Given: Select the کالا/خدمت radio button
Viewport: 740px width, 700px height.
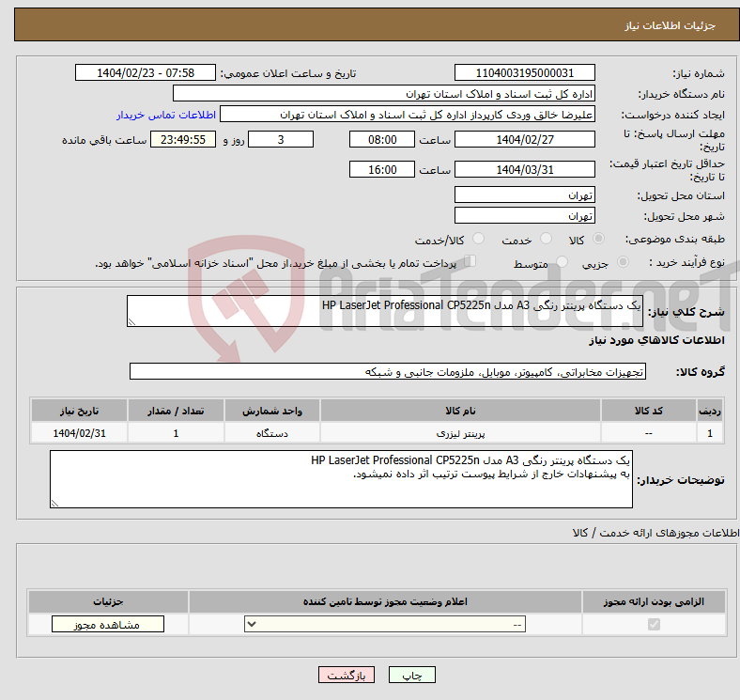Looking at the screenshot, I should 479,239.
